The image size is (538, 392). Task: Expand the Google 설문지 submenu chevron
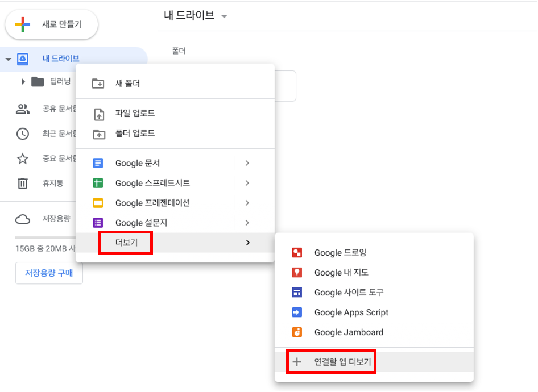247,223
